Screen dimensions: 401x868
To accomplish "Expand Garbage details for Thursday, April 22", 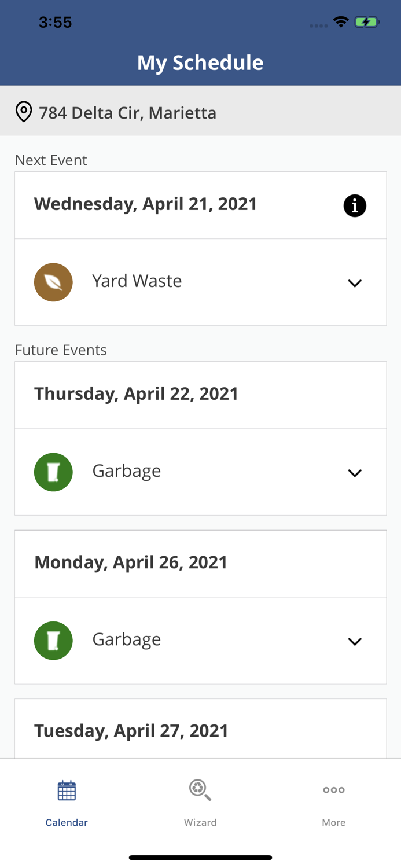I will pyautogui.click(x=355, y=473).
